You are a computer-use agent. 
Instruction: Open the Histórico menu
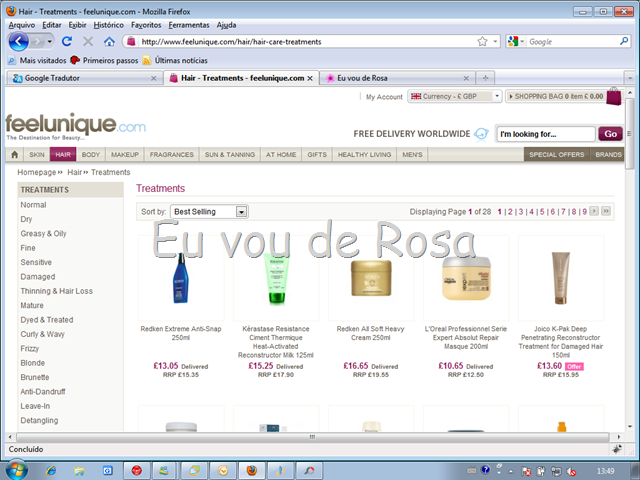[109, 25]
